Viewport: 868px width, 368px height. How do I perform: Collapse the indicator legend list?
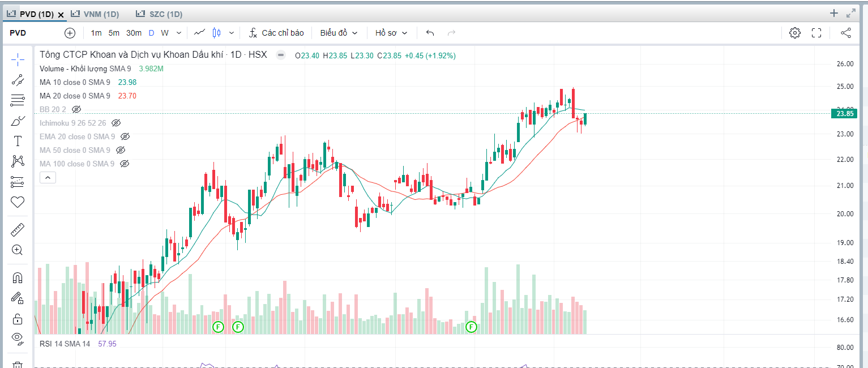(x=48, y=178)
